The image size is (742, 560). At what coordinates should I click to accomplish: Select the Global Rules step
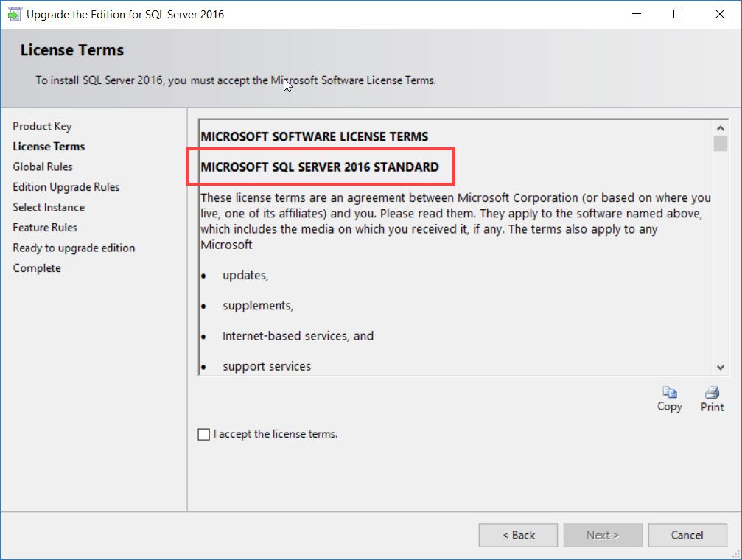43,167
